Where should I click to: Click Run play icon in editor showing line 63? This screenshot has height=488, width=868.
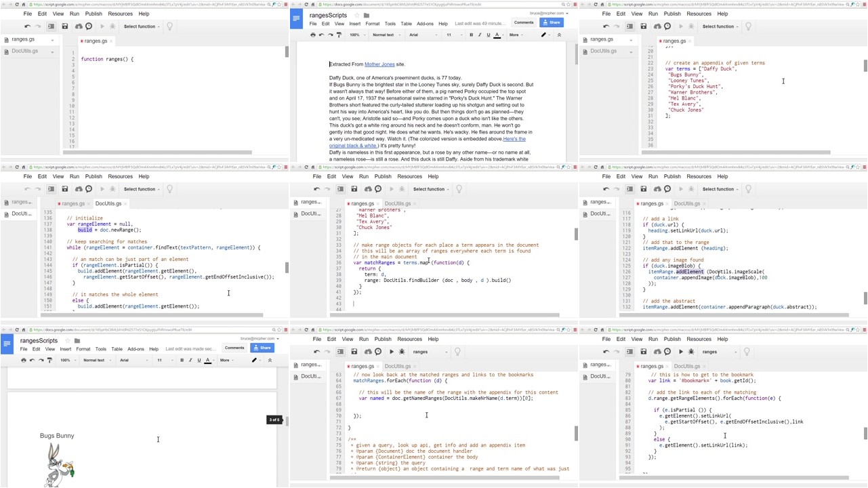pyautogui.click(x=392, y=352)
